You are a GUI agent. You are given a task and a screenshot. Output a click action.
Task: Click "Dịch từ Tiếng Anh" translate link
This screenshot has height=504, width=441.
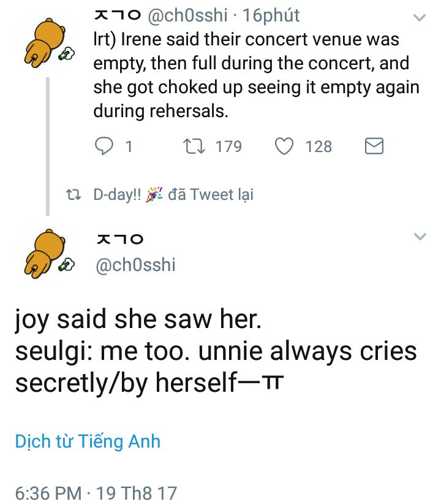tap(88, 441)
